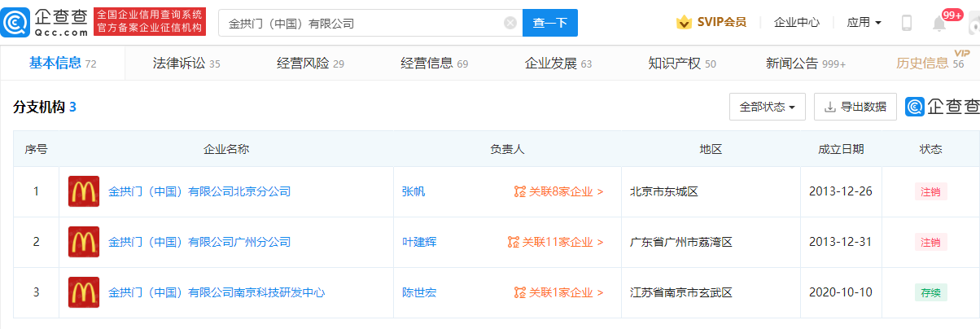Screen dimensions: 980x329
Task: Click McDonald's logo in Beijing branch row
Action: pos(84,191)
